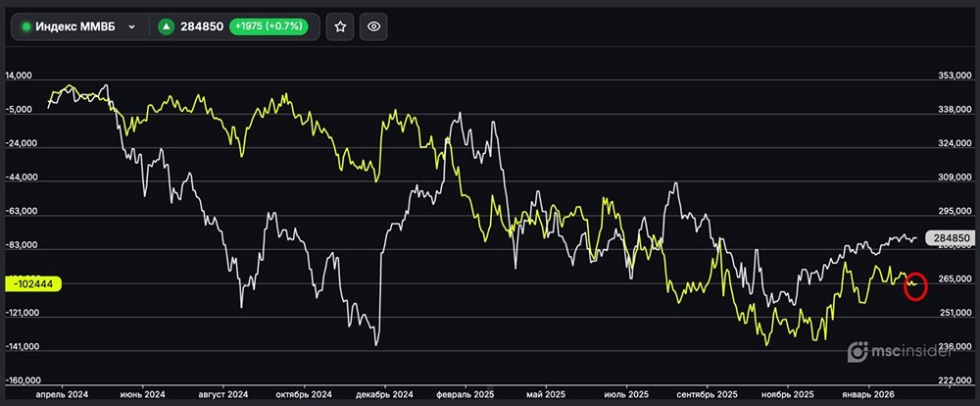Click the msc insider logo icon
The image size is (980, 406).
(857, 351)
